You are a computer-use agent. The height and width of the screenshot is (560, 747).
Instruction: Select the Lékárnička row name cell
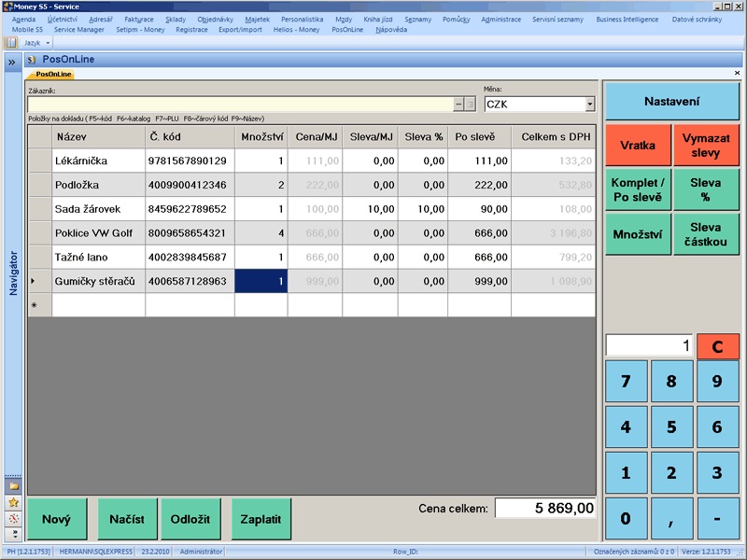point(99,161)
